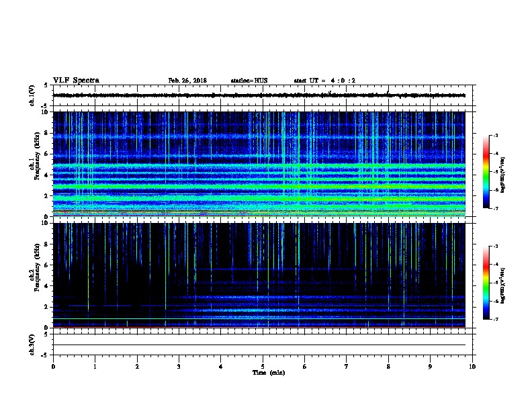This screenshot has height=411, width=532.
Task: Click the ch.1 frequency axis "4" tick label
Action: (x=46, y=175)
